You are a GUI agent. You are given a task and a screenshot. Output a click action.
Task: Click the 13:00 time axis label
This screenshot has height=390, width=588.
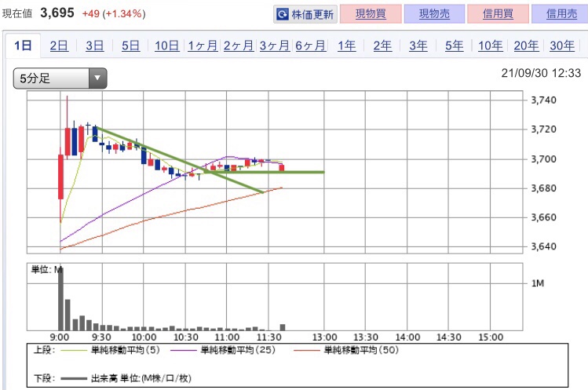point(324,337)
